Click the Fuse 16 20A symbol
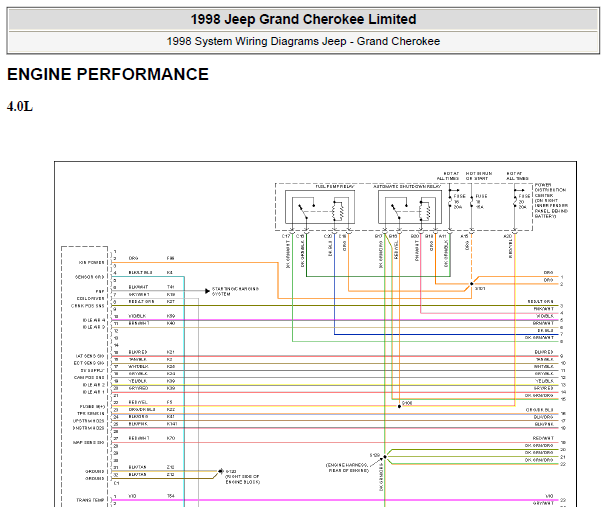The height and width of the screenshot is (507, 610). [x=450, y=200]
